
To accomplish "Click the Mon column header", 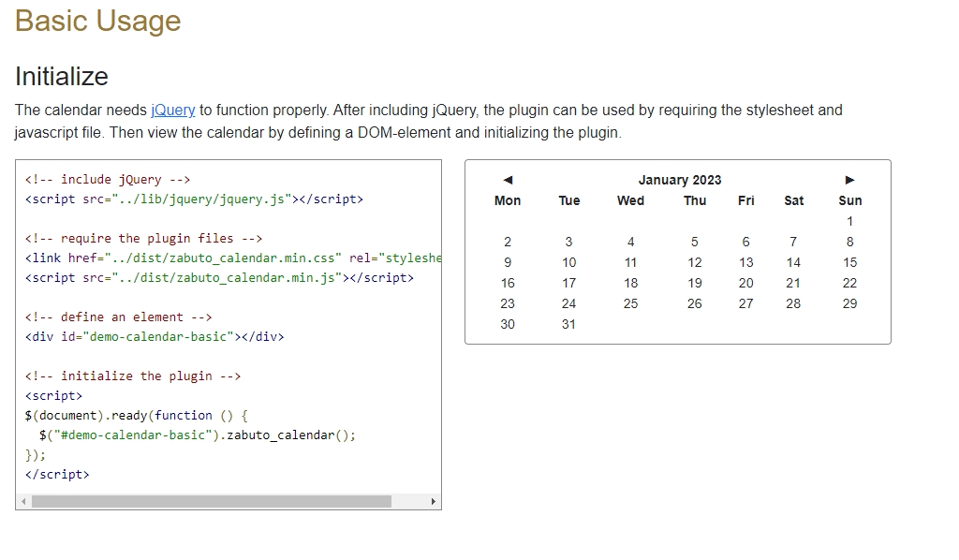I will (x=508, y=200).
